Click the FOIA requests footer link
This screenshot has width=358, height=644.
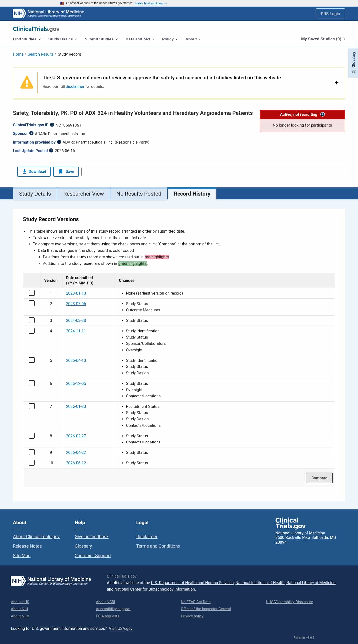(x=108, y=616)
